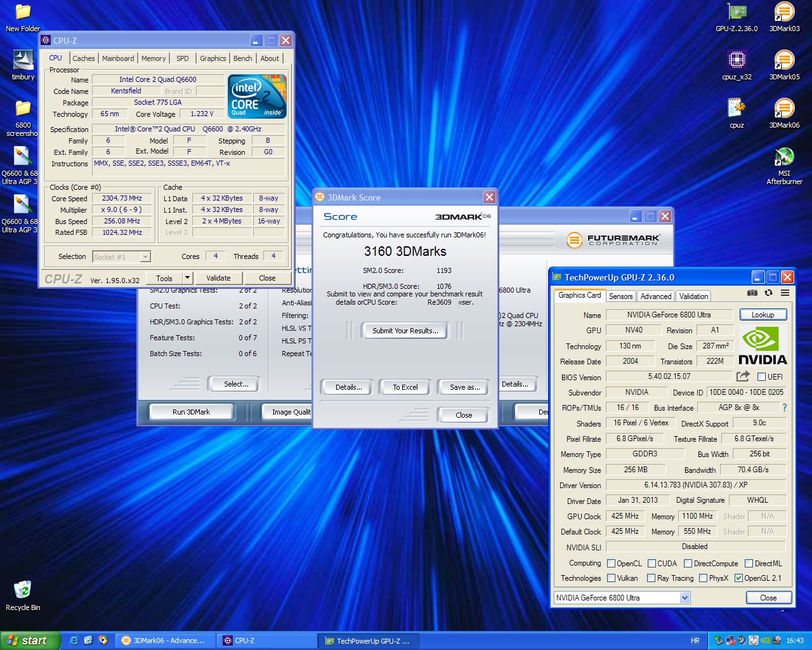The width and height of the screenshot is (812, 650).
Task: Open the Bench tab in CPU-Z
Action: click(243, 58)
